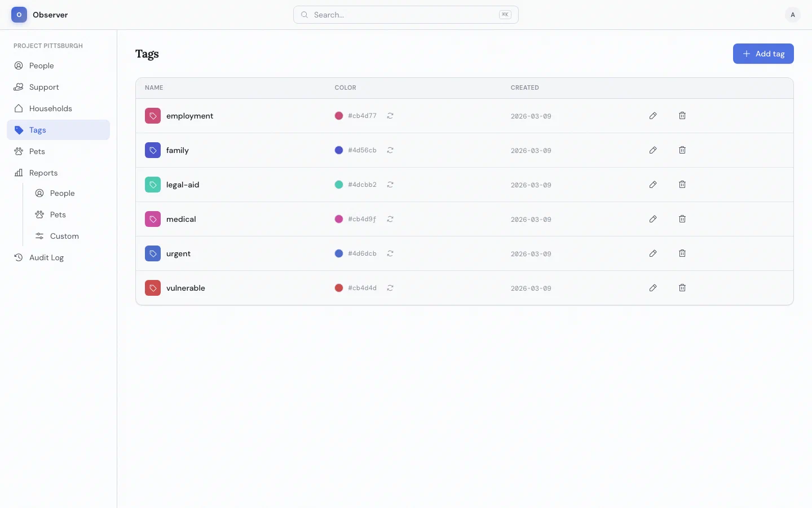Delete the employment tag via trash icon
Viewport: 812px width, 508px height.
click(x=682, y=116)
